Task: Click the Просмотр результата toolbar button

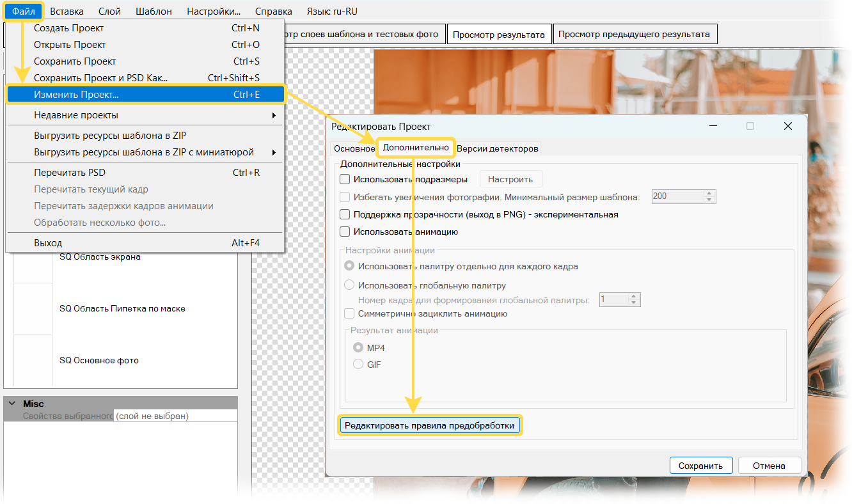Action: pyautogui.click(x=498, y=35)
